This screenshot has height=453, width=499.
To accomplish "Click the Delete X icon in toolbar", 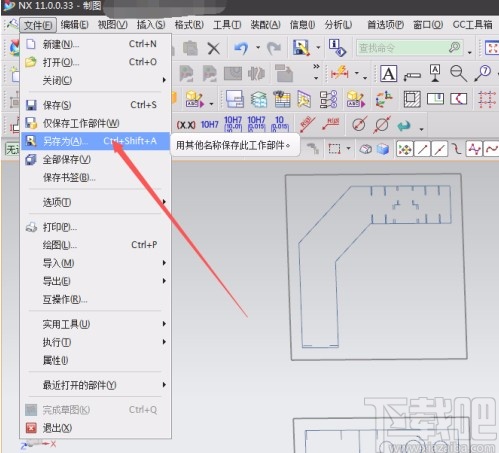I will [214, 49].
